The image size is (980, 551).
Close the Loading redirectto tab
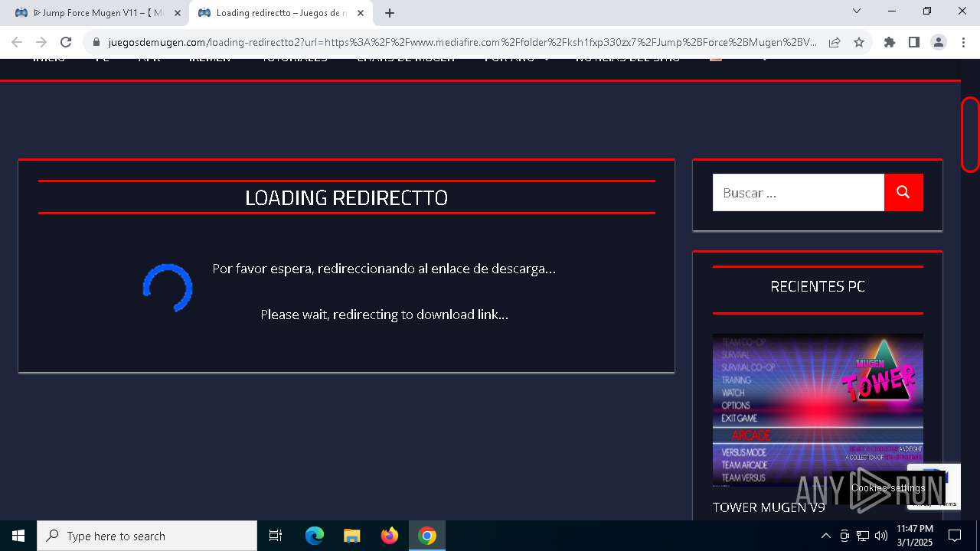361,13
